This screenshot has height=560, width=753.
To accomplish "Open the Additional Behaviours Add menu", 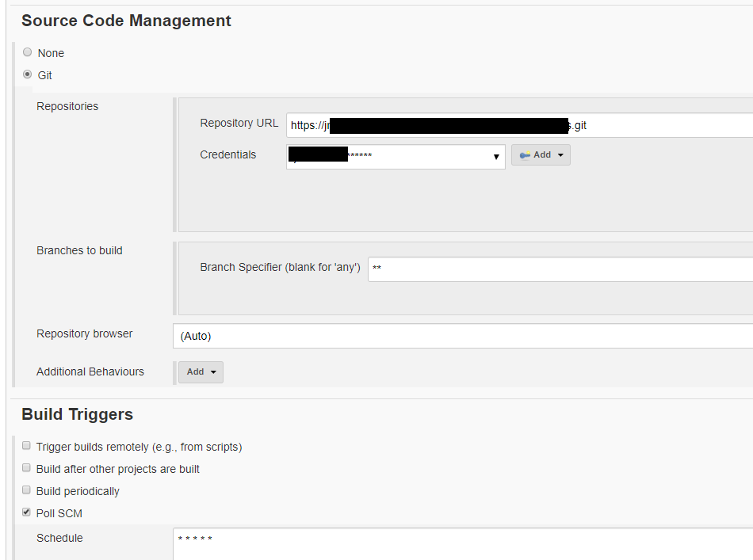I will click(x=201, y=372).
